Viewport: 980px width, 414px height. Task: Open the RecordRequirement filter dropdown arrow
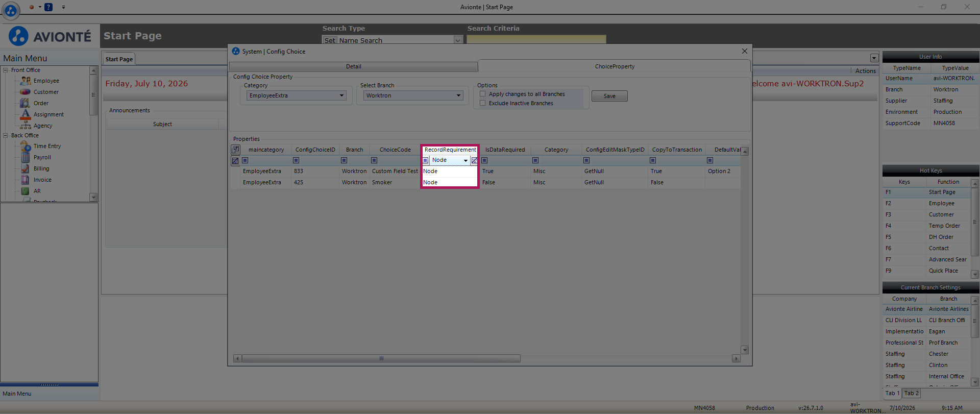pos(465,160)
